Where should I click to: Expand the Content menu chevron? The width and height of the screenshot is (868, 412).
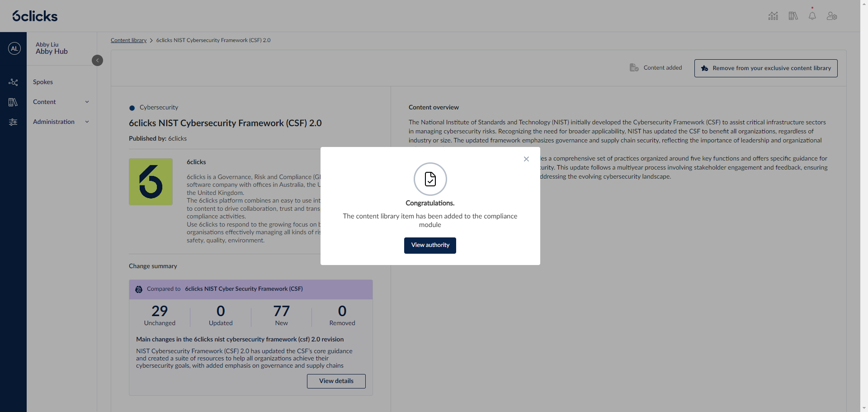pos(87,102)
